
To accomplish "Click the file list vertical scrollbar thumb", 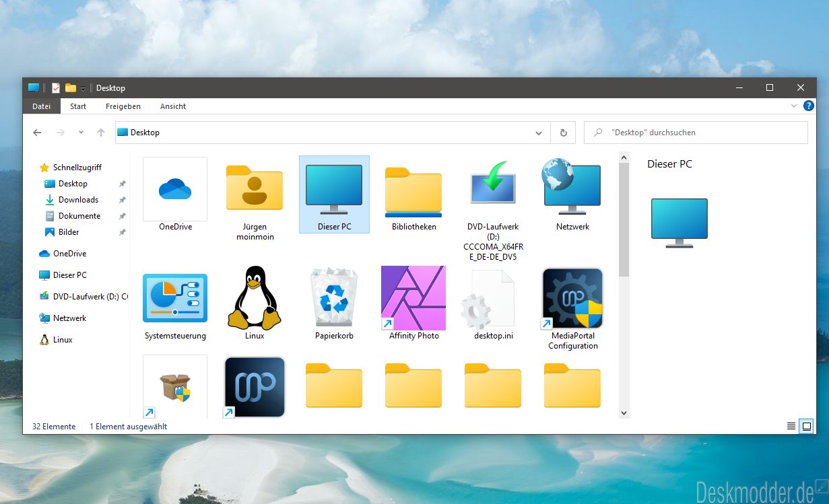I will tap(624, 219).
